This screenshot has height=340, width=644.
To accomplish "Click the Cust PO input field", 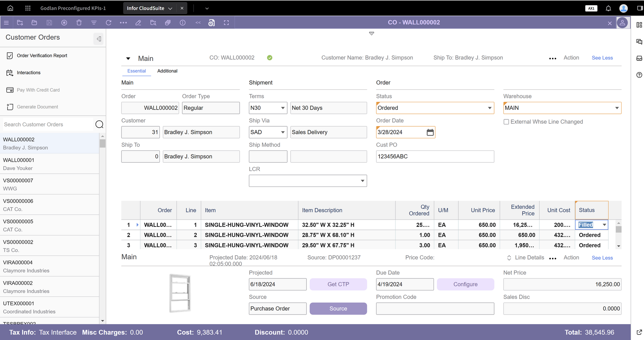I will pyautogui.click(x=435, y=156).
